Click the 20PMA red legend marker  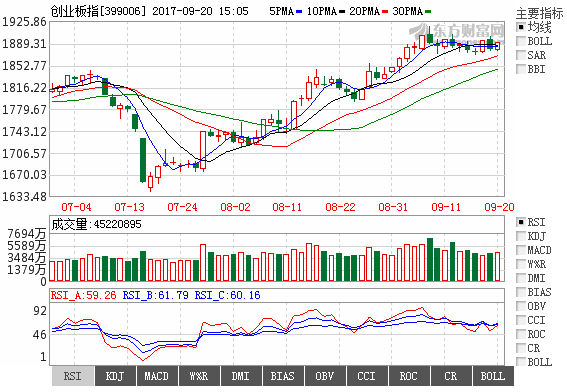coord(385,12)
